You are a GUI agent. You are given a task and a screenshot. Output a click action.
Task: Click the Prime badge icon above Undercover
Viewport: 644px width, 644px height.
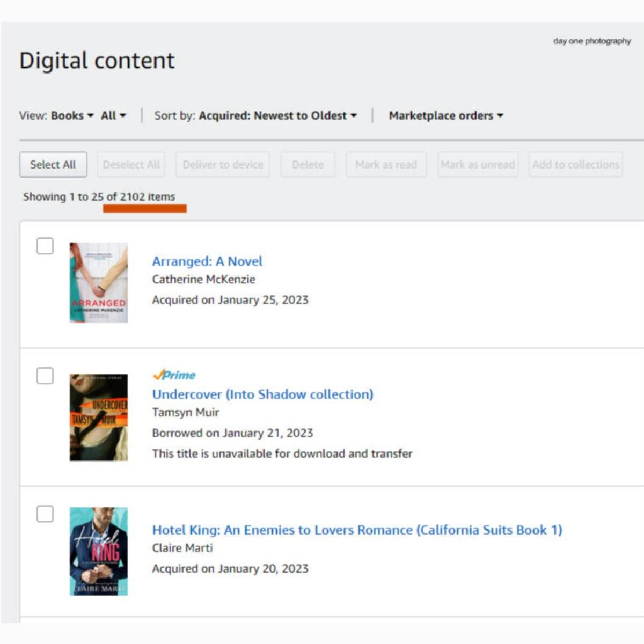pos(174,375)
